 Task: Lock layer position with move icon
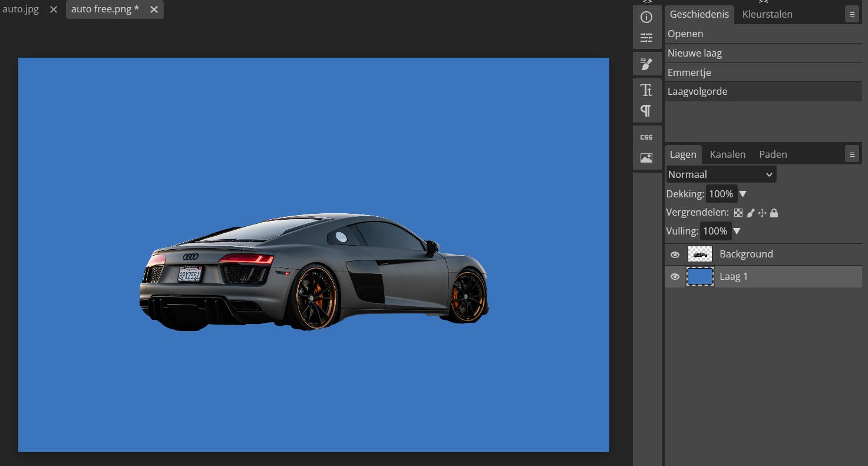762,213
